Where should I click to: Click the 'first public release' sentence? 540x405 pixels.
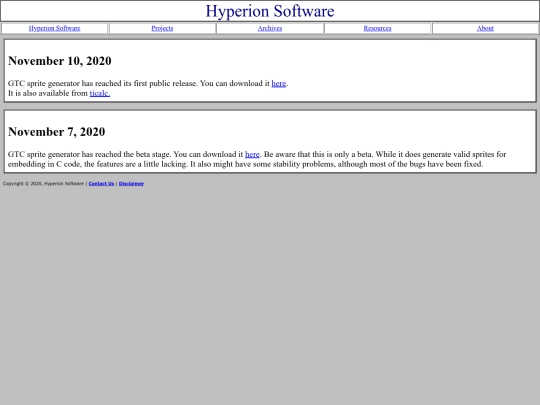click(148, 83)
